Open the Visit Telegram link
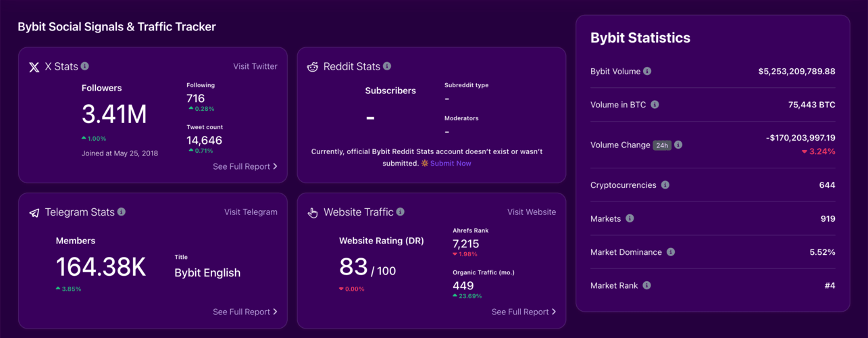 click(x=251, y=212)
